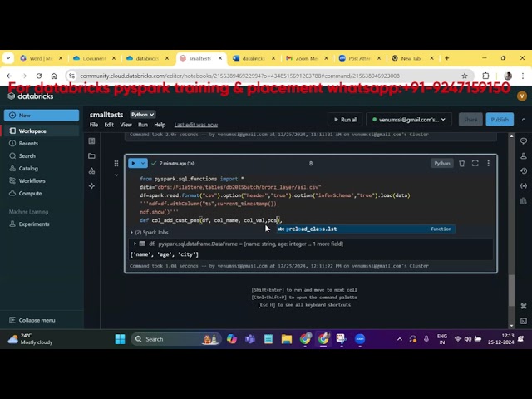Expand cell to fullscreen view
532x399 pixels.
[475, 163]
